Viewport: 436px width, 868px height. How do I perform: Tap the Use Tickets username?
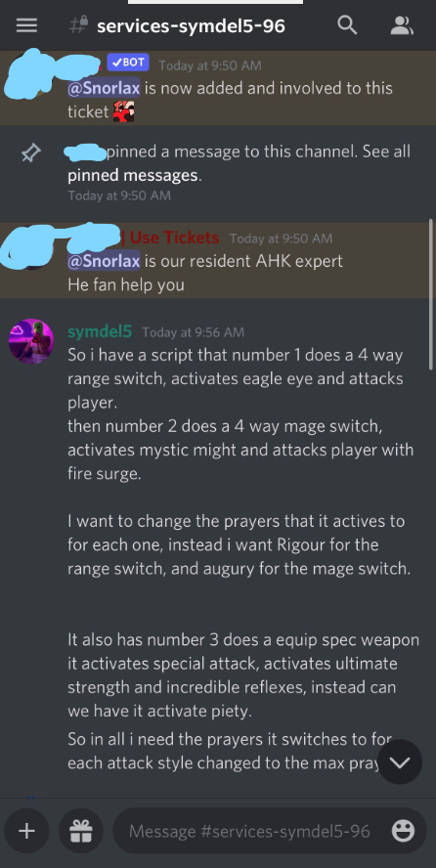174,239
